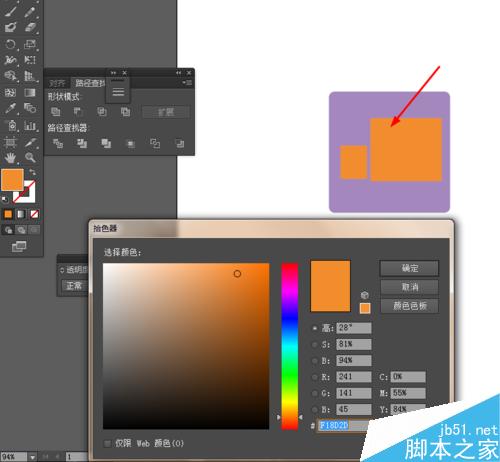Viewport: 500px width, 462px height.
Task: Click the Outline pathfinder icon
Action: 155,144
